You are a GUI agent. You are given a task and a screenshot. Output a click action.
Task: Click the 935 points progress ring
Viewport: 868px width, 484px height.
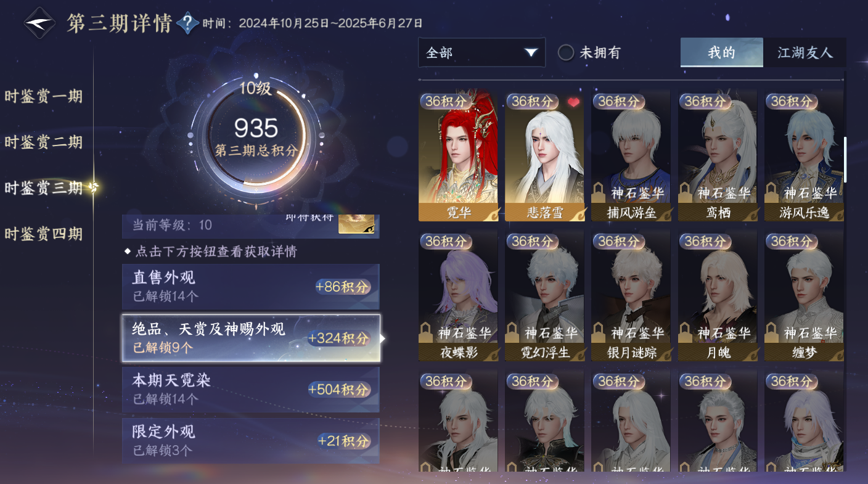[256, 137]
